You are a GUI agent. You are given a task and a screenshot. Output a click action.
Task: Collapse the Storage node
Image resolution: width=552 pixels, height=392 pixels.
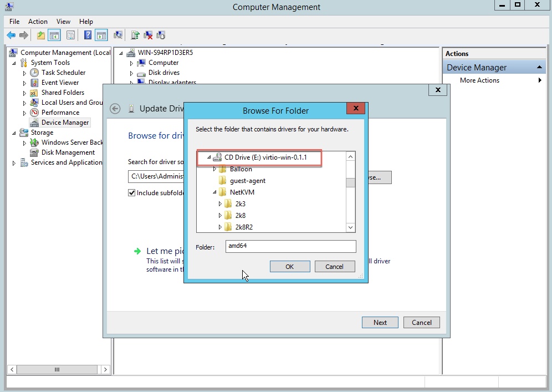(14, 133)
